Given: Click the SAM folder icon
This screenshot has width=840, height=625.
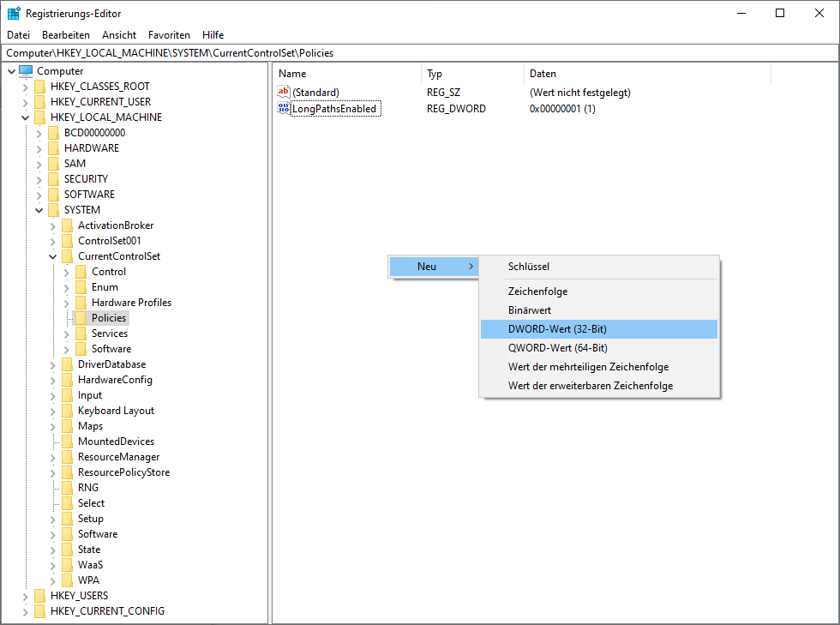Looking at the screenshot, I should point(53,164).
